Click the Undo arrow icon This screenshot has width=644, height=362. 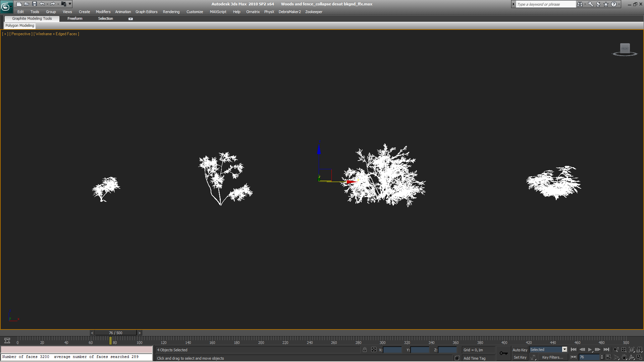pos(42,4)
